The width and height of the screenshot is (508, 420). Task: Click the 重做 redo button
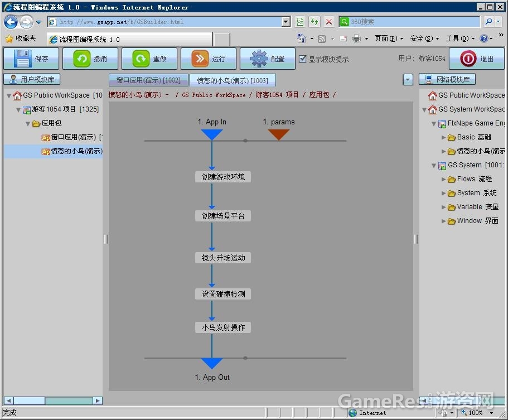point(149,59)
